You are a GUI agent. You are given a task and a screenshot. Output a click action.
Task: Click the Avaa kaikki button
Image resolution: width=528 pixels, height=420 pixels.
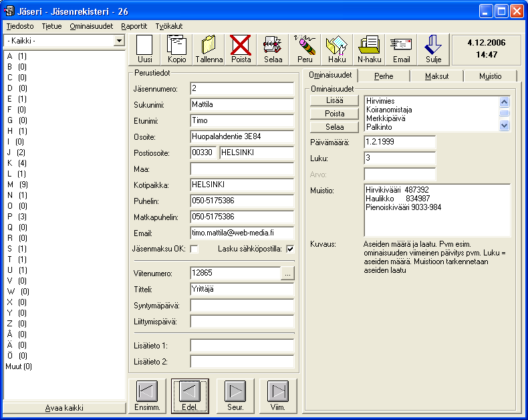[x=64, y=408]
